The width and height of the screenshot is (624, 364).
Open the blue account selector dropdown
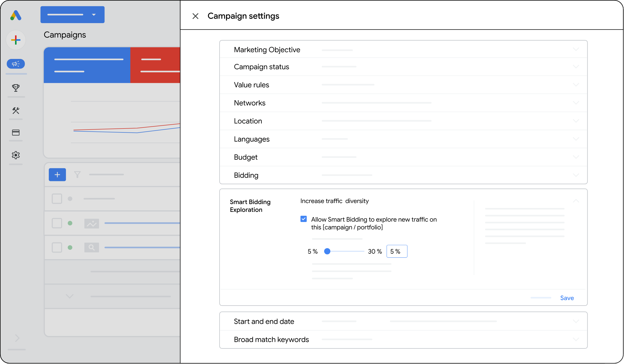[72, 15]
